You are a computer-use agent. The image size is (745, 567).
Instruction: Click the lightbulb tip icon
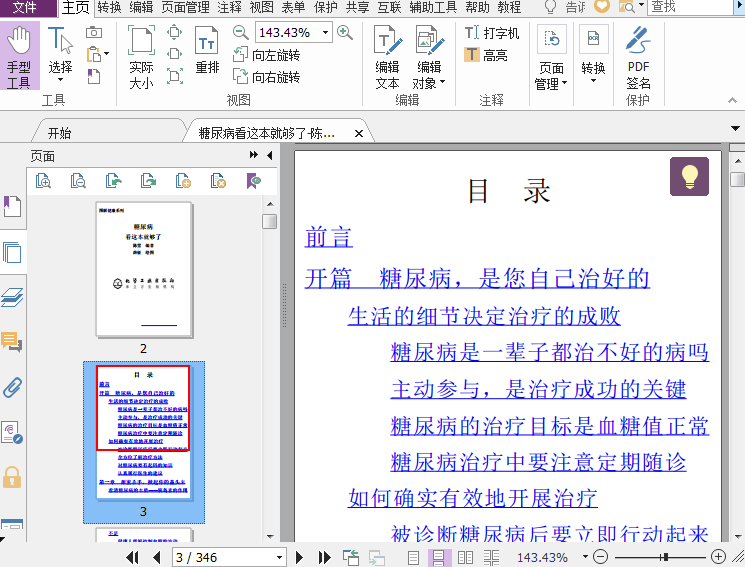coord(689,177)
